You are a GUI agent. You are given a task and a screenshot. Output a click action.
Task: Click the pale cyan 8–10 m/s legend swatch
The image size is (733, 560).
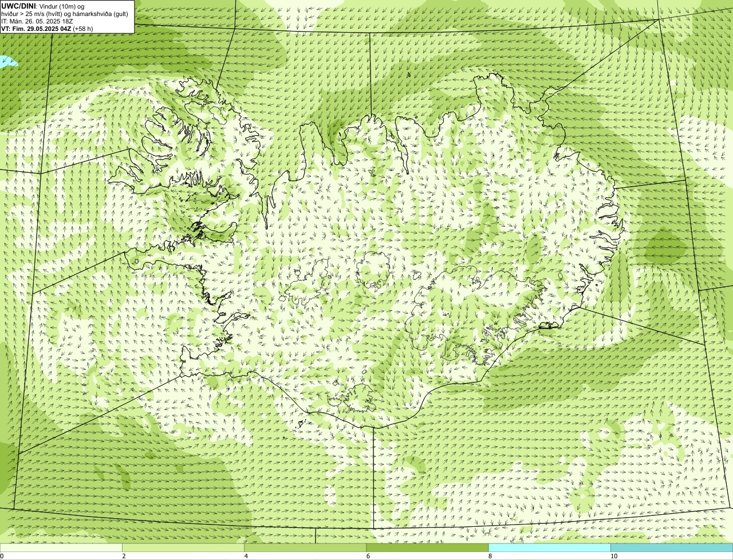(550, 547)
